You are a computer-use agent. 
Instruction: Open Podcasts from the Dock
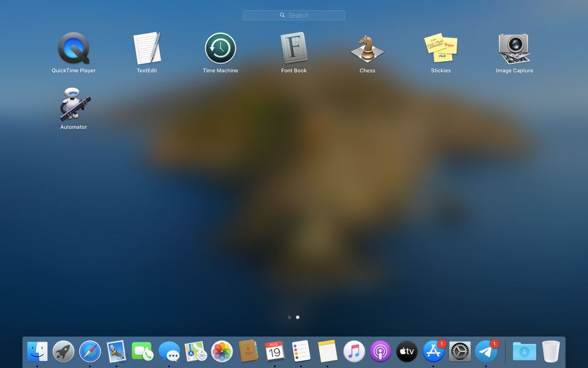pos(380,351)
